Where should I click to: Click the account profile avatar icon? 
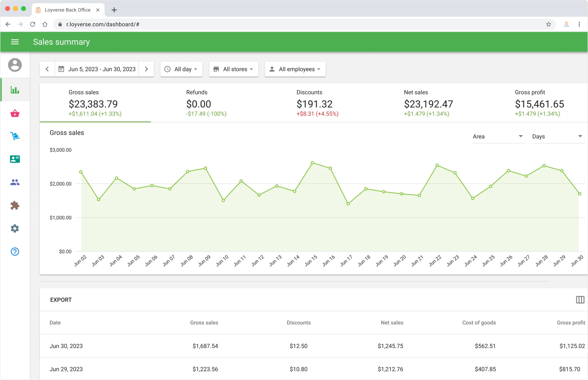14,65
